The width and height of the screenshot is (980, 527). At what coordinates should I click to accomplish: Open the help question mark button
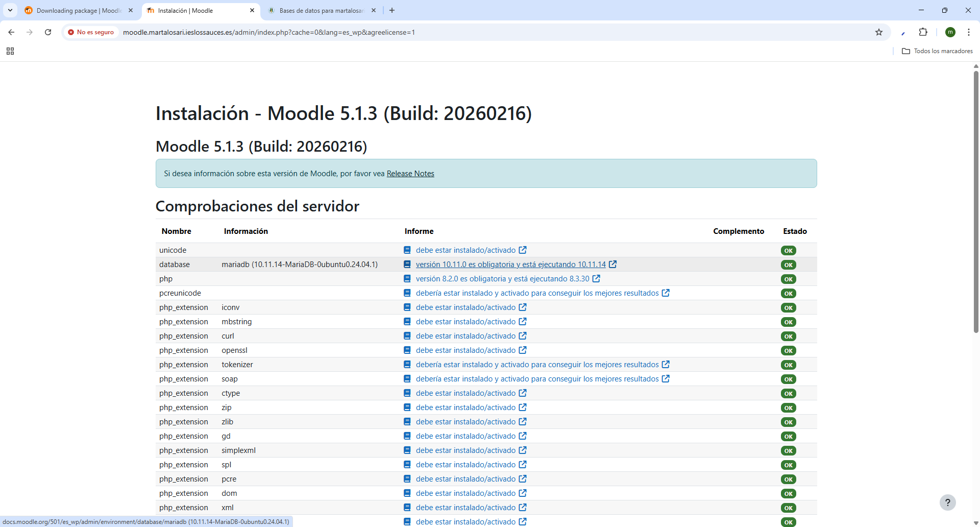(948, 502)
